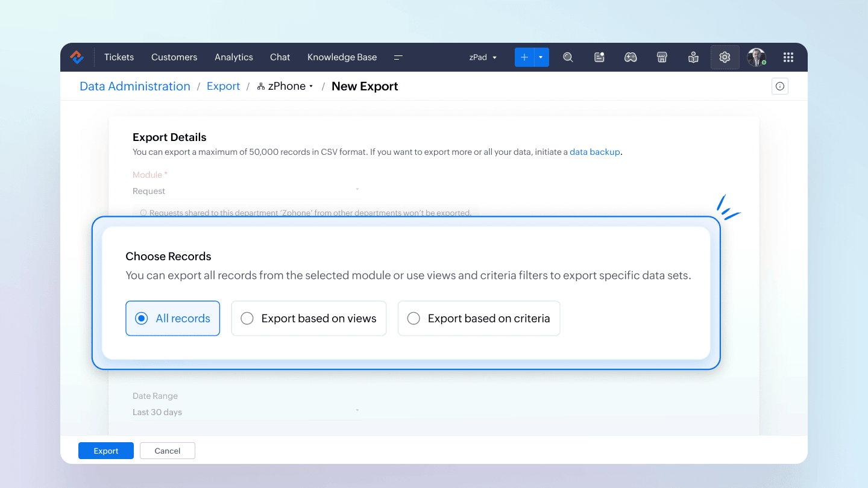Open the marketplace store icon

click(x=662, y=57)
